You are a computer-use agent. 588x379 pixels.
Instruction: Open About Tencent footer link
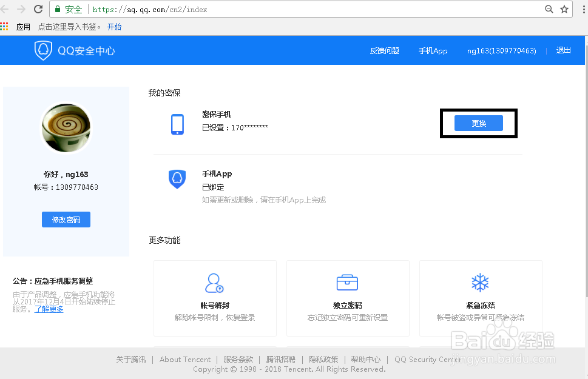coord(185,359)
